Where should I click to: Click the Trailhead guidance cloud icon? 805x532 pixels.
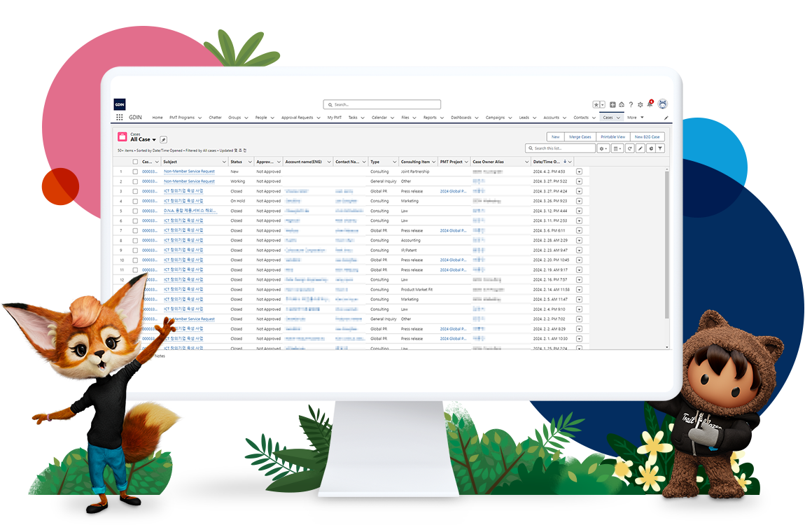point(621,104)
